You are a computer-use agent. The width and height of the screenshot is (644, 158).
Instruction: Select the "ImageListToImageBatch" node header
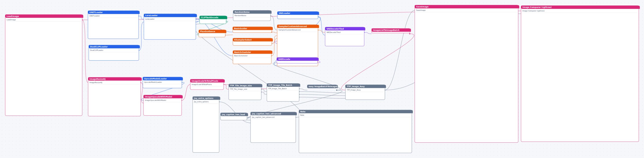coord(391,30)
